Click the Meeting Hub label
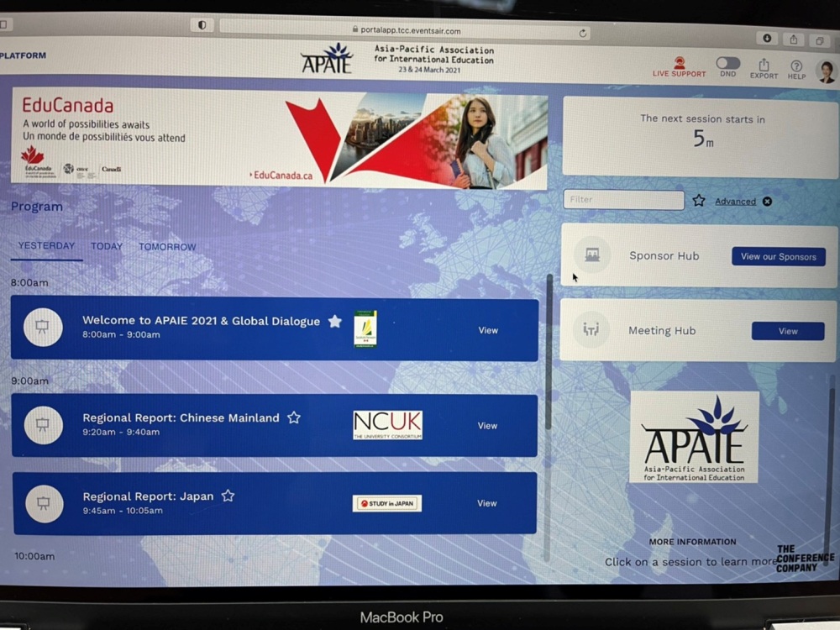 pyautogui.click(x=662, y=330)
